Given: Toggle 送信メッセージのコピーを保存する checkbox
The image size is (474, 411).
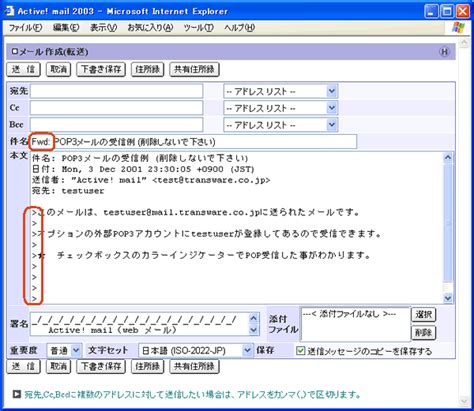Looking at the screenshot, I should click(x=300, y=350).
